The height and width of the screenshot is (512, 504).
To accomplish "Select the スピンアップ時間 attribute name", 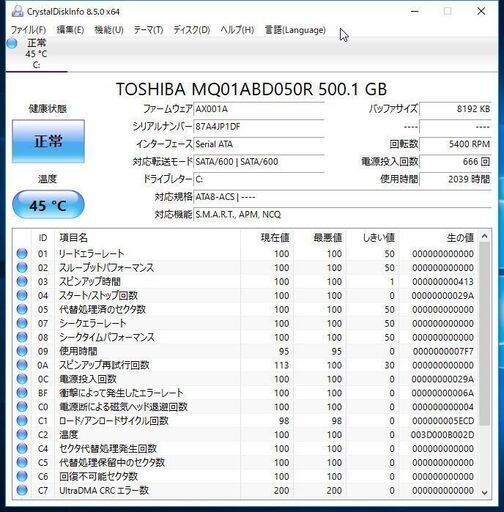I will pyautogui.click(x=90, y=282).
